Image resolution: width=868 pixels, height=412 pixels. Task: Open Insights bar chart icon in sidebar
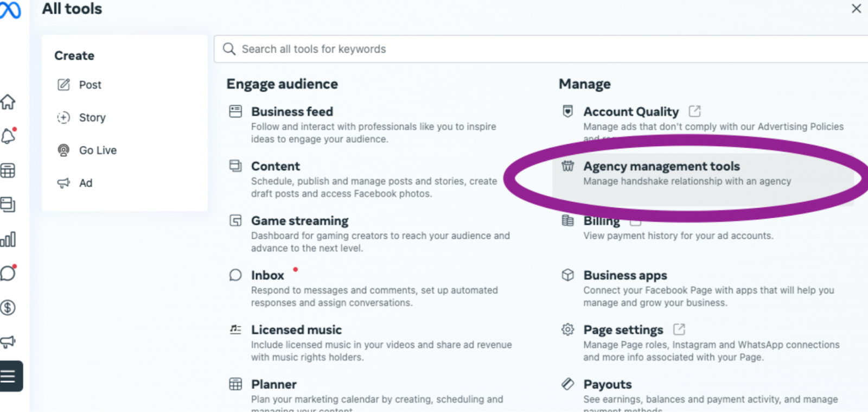click(8, 239)
